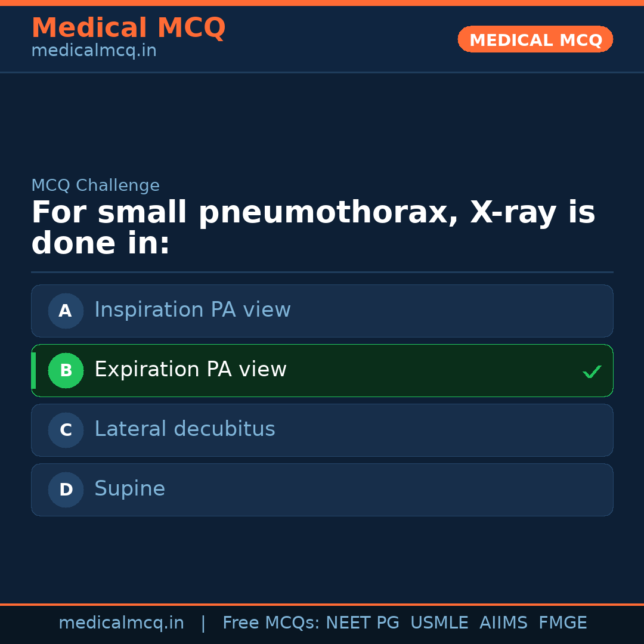Click the large "Medical MCQ" header title
Viewport: 644px width, 644px height.
tap(128, 28)
